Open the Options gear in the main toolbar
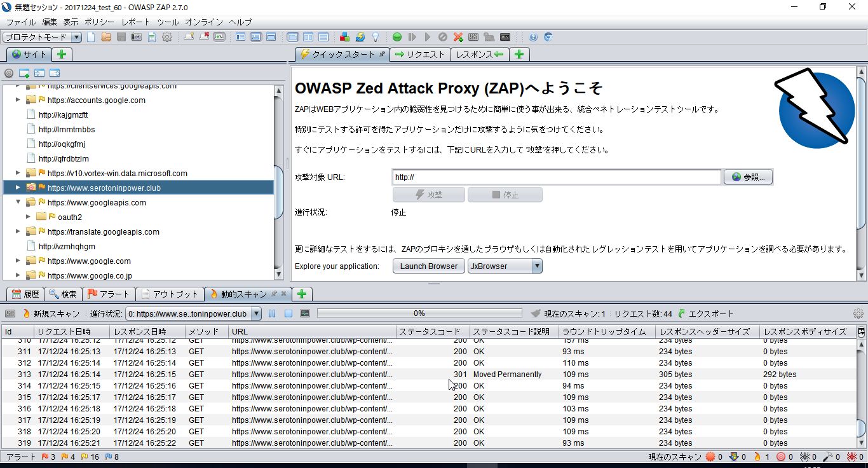 [x=167, y=38]
